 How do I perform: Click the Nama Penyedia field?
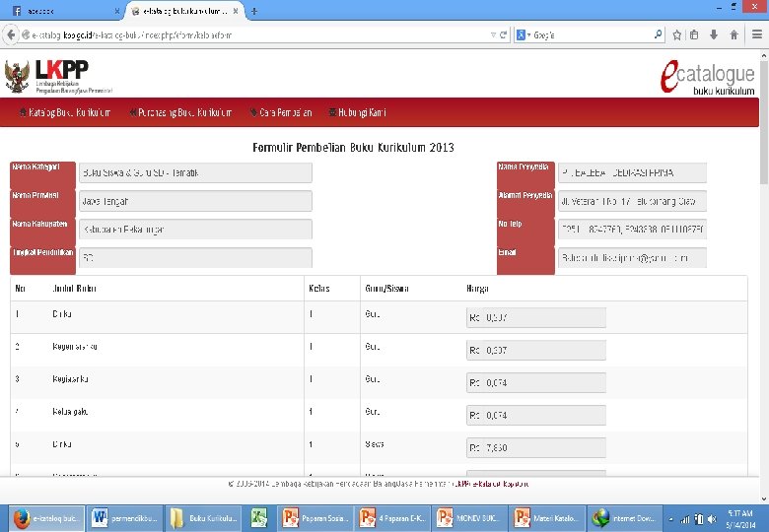[632, 173]
